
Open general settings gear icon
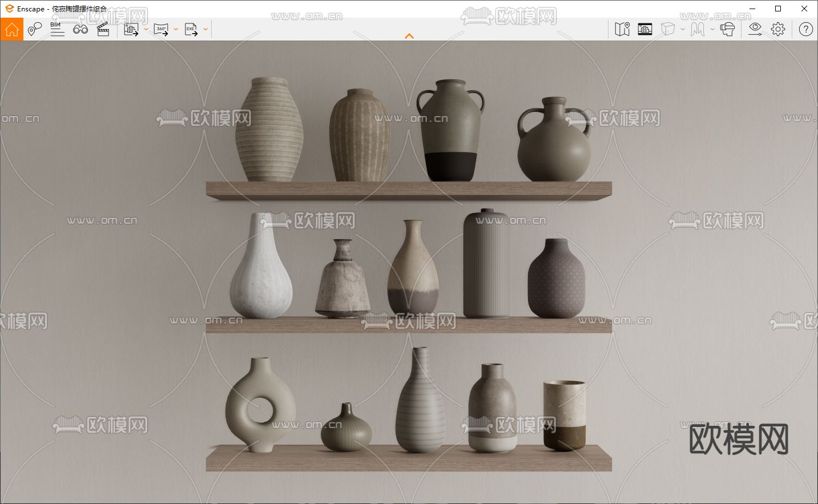click(x=778, y=29)
